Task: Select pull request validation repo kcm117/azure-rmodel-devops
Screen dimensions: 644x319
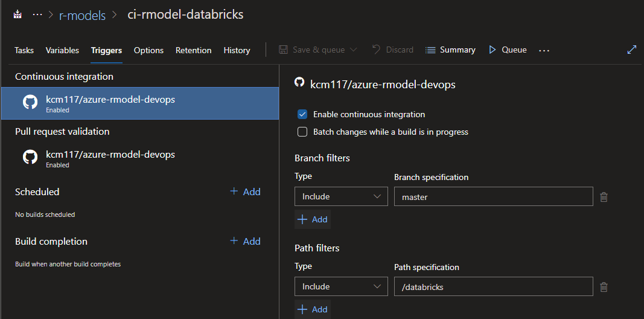Action: coord(139,158)
